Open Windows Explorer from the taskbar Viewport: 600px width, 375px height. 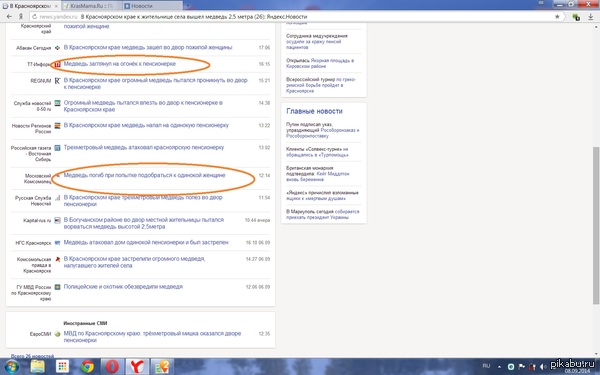[38, 367]
